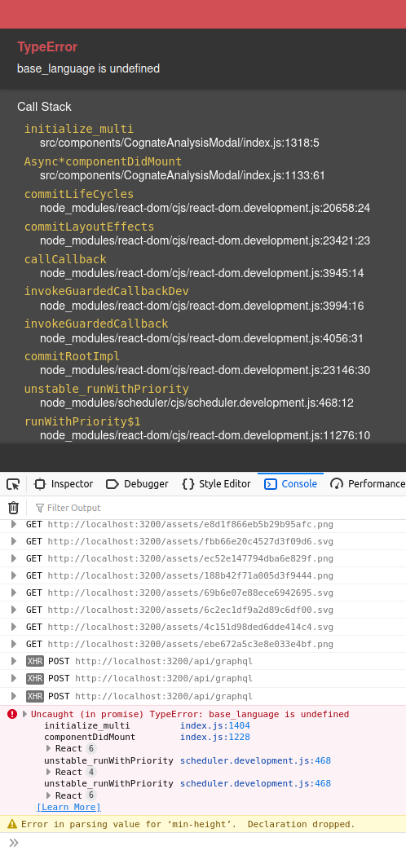Click commitLayoutEffects call stack frame
Screen dimensions: 406x868
[89, 227]
